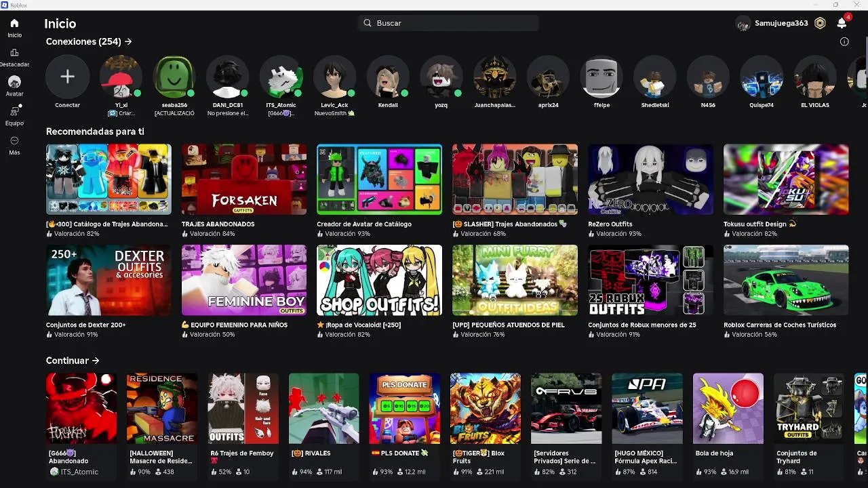The width and height of the screenshot is (868, 488).
Task: Open the Más sidebar menu
Action: click(14, 144)
